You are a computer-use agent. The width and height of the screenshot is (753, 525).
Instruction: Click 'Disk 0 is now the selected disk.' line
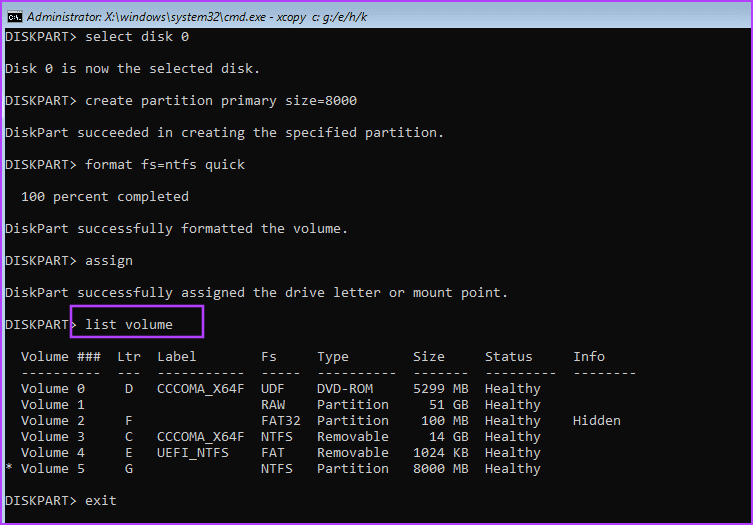(x=133, y=69)
